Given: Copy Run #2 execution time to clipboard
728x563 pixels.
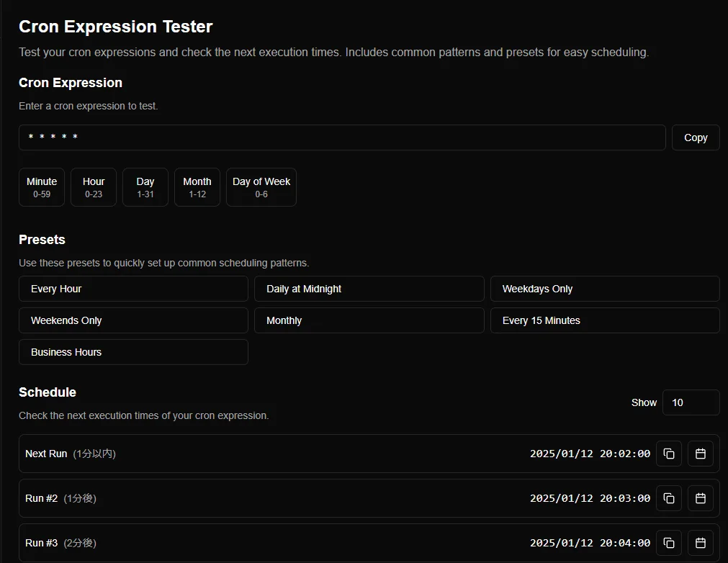Looking at the screenshot, I should 668,497.
